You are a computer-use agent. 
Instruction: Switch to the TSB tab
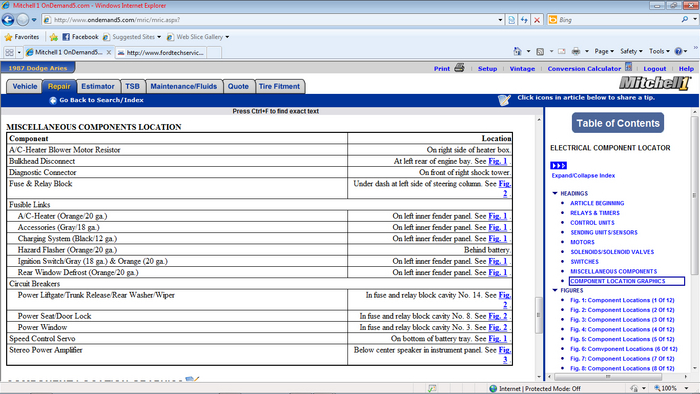132,87
